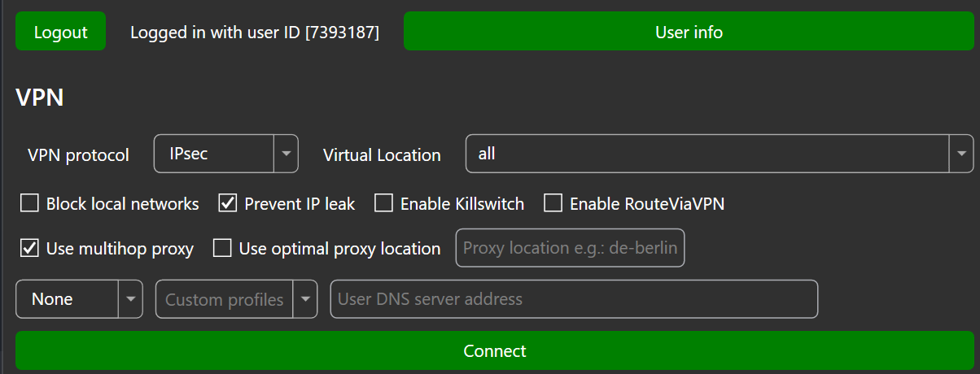Click the Logout button
Image resolution: width=980 pixels, height=374 pixels.
(60, 32)
